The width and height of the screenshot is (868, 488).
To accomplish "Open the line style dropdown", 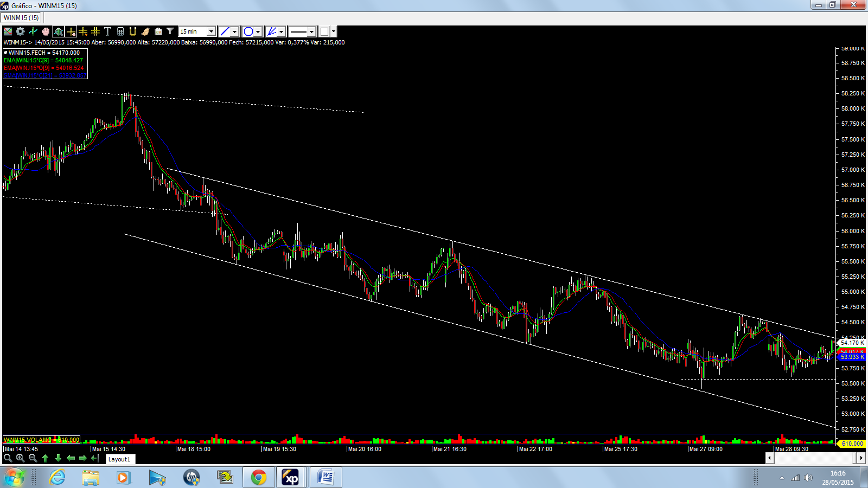I will pyautogui.click(x=302, y=31).
